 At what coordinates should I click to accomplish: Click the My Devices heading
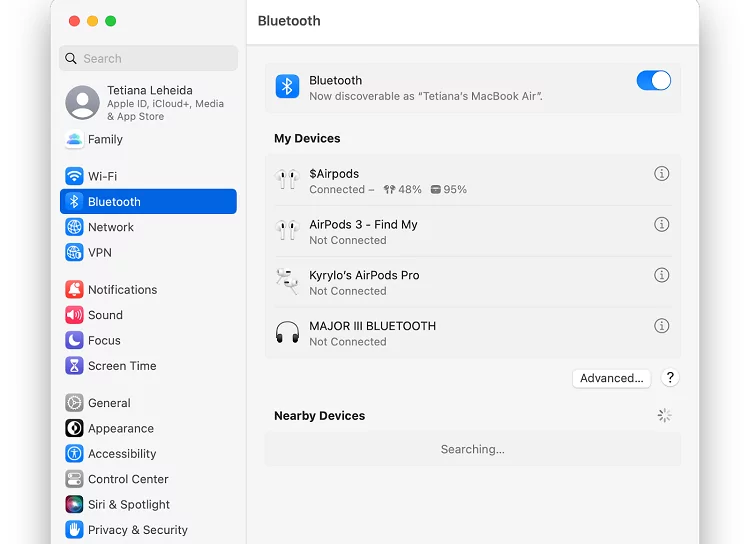coord(307,138)
